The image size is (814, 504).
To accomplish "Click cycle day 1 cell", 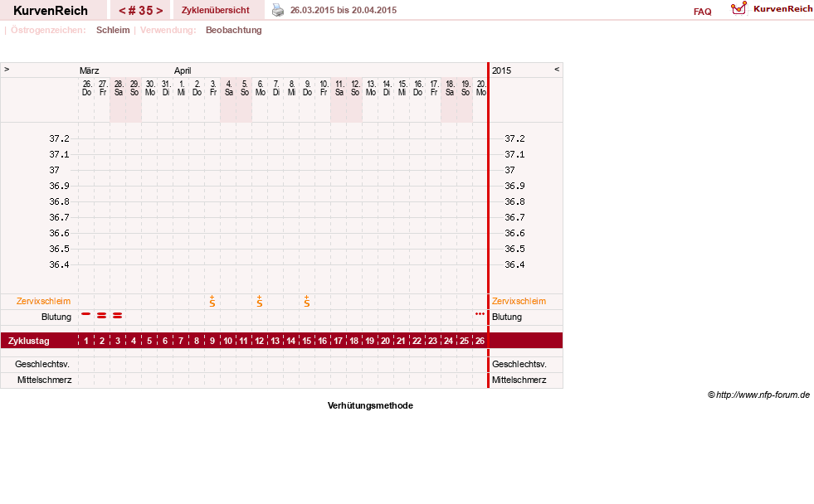I will [x=86, y=341].
